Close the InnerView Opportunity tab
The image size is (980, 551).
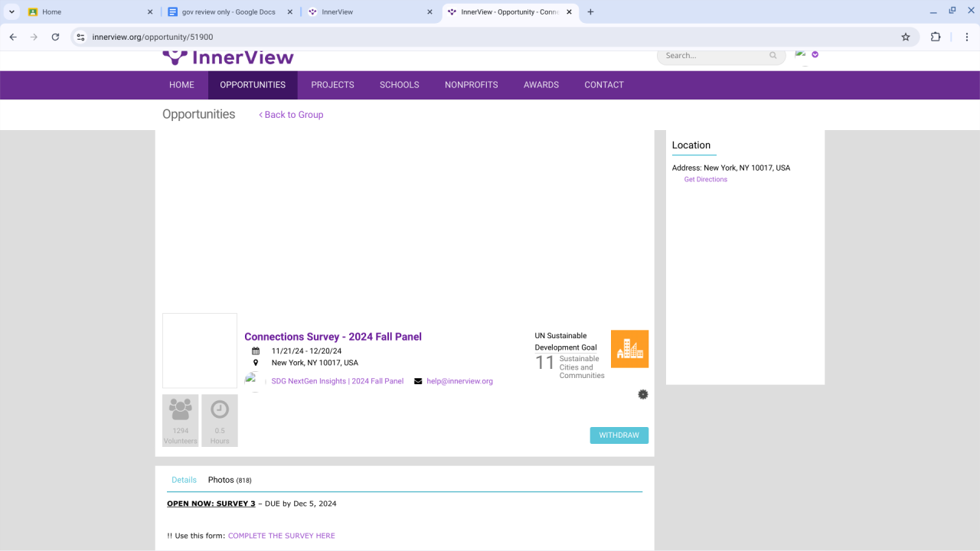point(570,12)
